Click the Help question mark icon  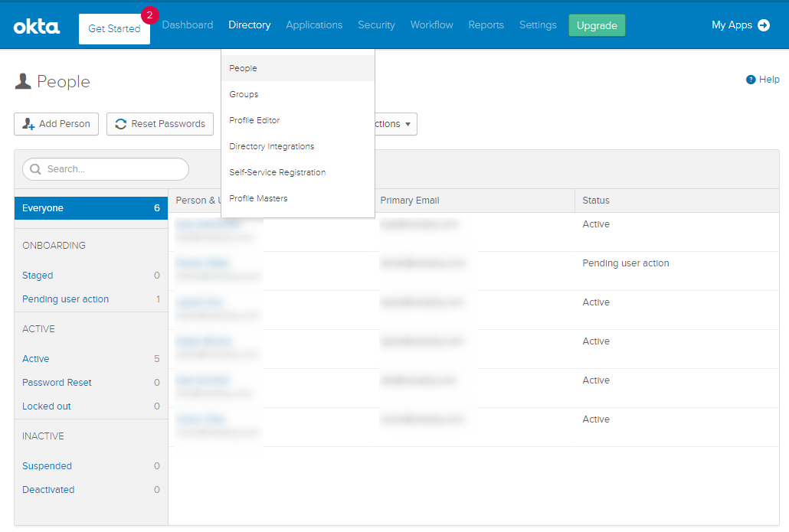pos(750,80)
